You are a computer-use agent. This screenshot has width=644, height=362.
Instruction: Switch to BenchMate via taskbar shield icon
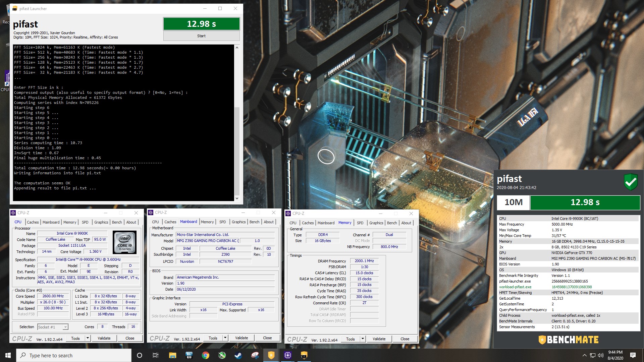[x=271, y=355]
